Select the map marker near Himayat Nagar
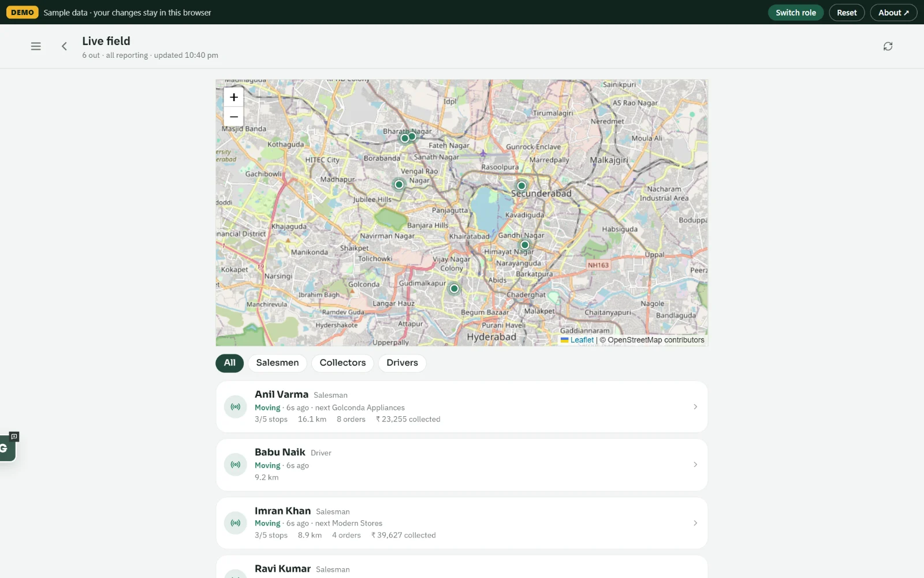Image resolution: width=924 pixels, height=578 pixels. tap(525, 245)
